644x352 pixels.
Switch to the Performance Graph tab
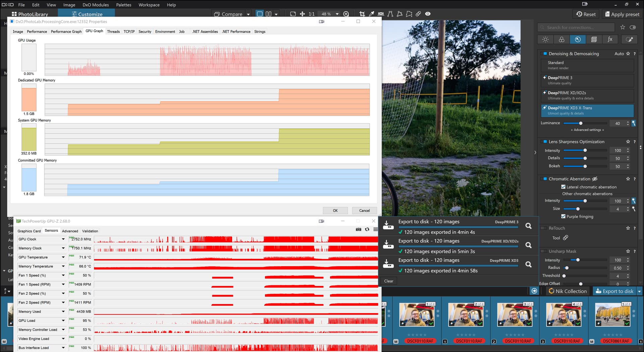click(66, 32)
